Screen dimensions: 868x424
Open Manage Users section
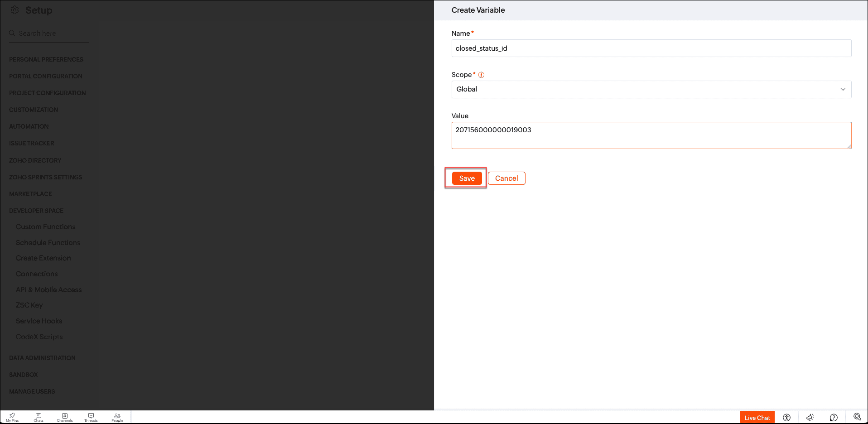pyautogui.click(x=32, y=391)
